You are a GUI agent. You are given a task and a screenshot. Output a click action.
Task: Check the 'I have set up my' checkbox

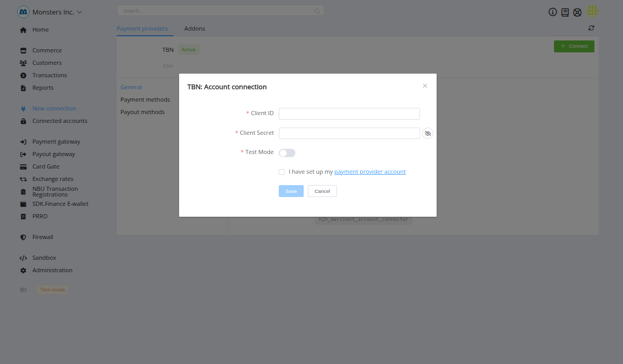coord(282,172)
